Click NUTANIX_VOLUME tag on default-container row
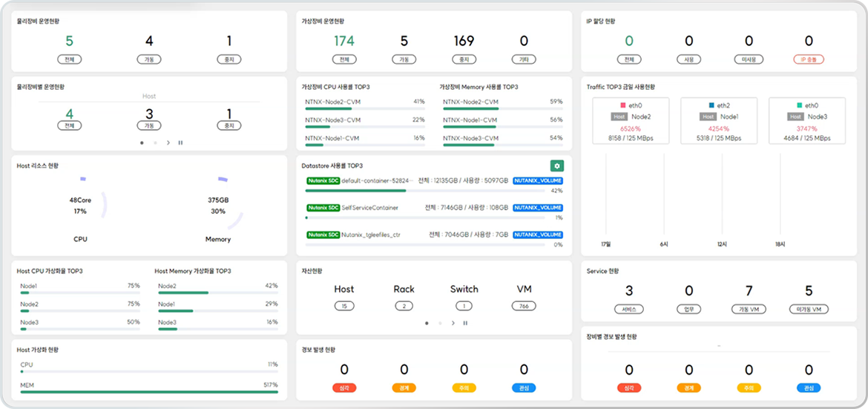The image size is (868, 409). pyautogui.click(x=538, y=180)
